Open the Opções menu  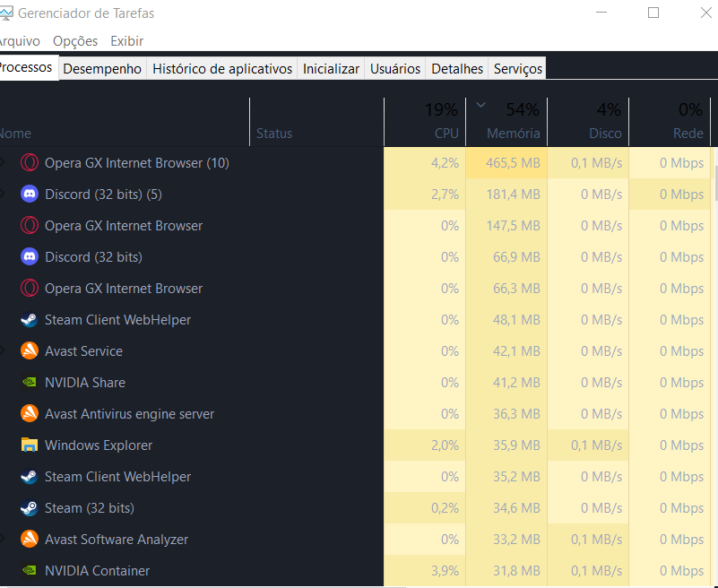click(x=75, y=40)
